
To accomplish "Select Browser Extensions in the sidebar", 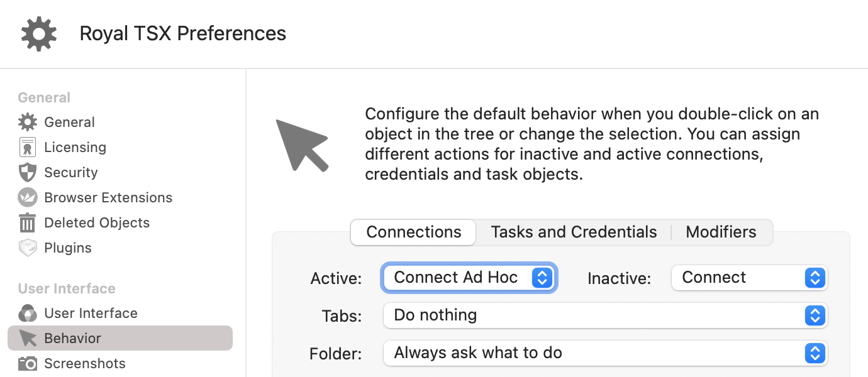I will tap(108, 197).
